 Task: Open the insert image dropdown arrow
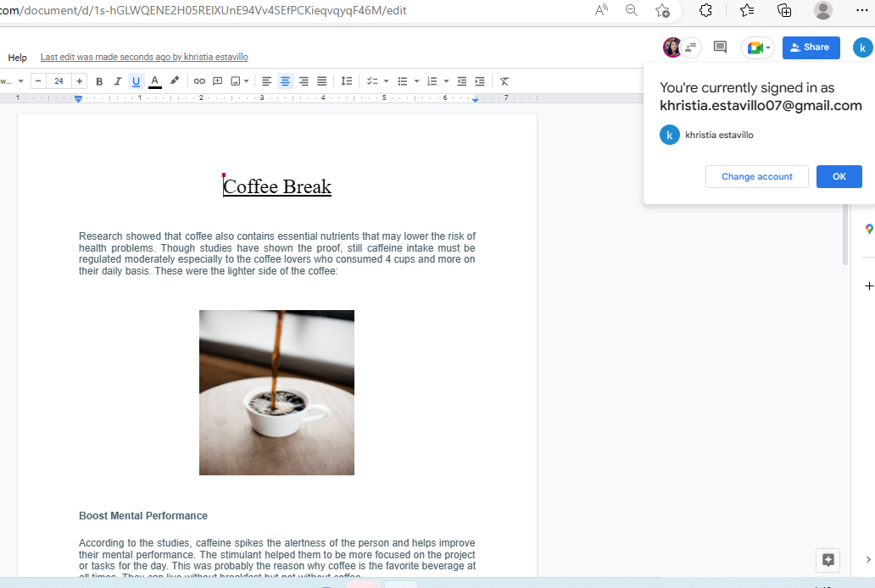[x=247, y=81]
